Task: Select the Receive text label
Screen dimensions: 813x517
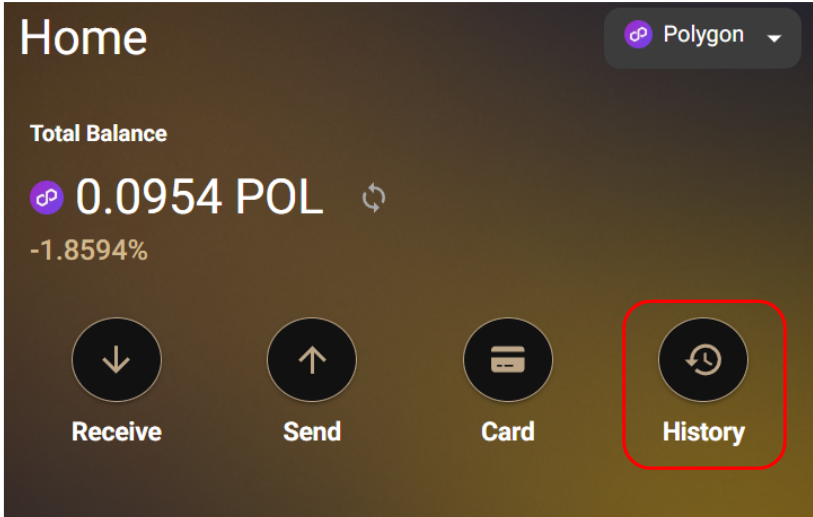Action: (x=117, y=431)
